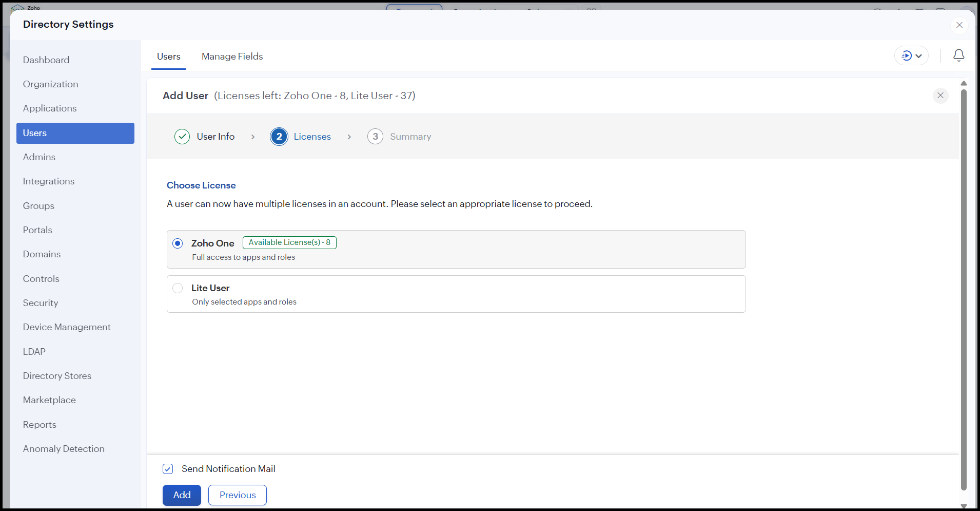Click the Licenses step number 2 icon
The image size is (980, 511).
[x=279, y=137]
